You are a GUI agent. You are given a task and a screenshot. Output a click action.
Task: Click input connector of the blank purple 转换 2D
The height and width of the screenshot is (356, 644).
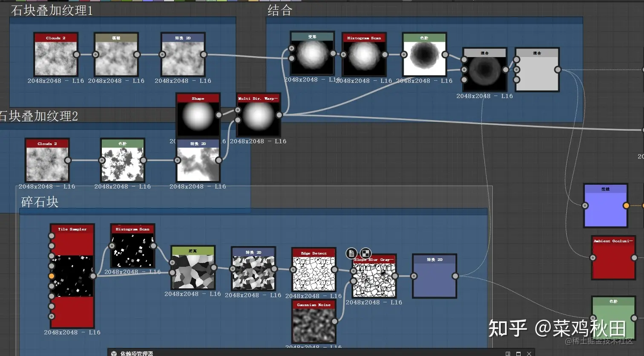tap(414, 276)
